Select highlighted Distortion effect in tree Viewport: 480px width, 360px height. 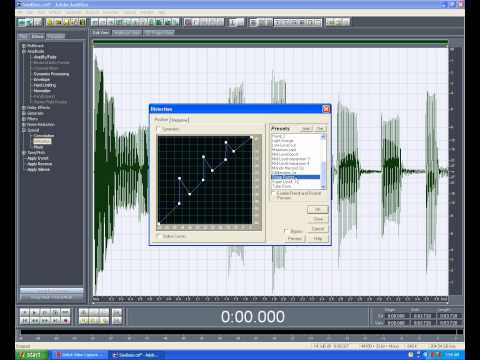pos(42,141)
